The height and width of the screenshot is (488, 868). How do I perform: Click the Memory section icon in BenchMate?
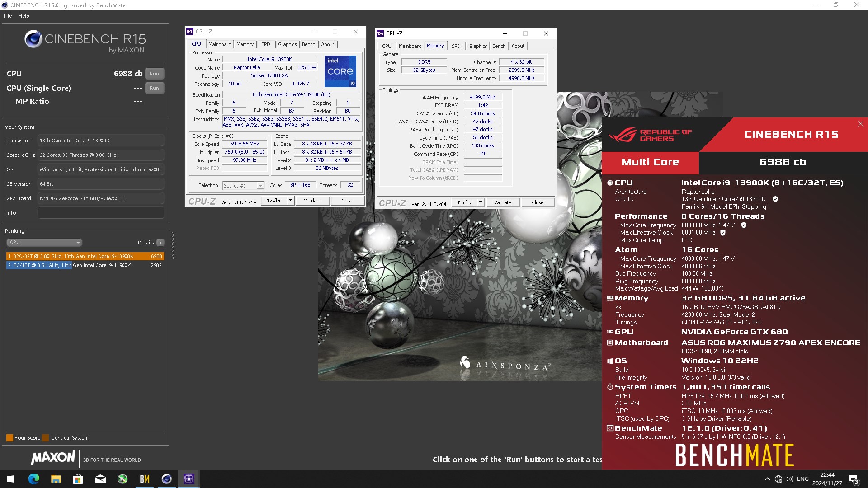(x=610, y=298)
